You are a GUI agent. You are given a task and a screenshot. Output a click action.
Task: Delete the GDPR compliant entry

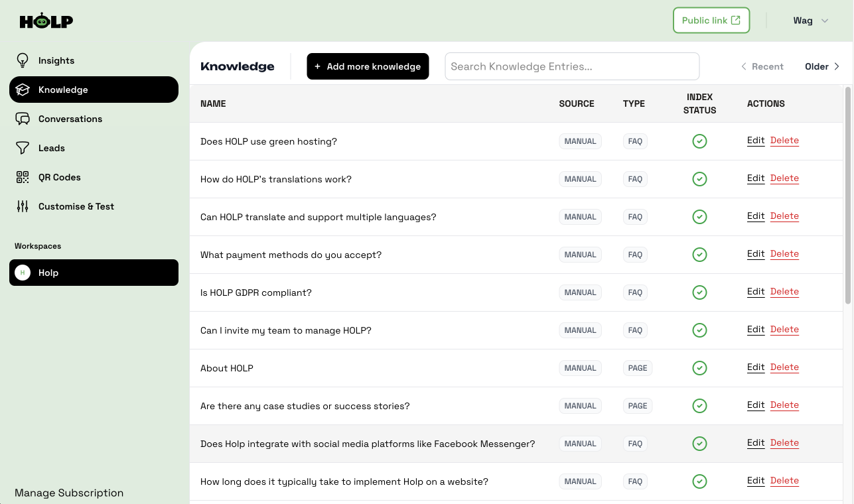784,292
